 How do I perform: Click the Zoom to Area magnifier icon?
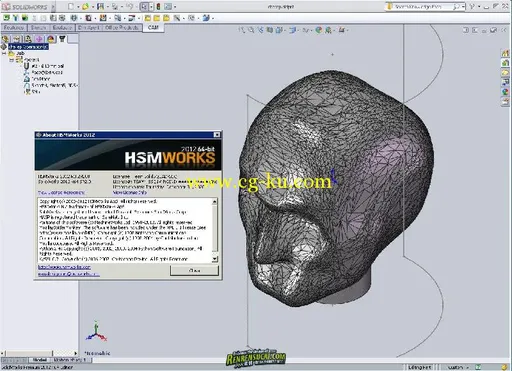pos(251,30)
